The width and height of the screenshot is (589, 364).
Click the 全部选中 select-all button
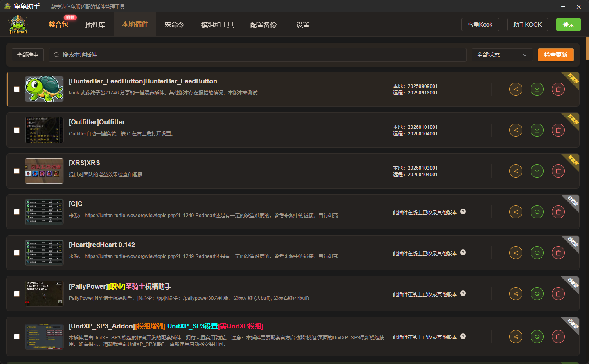28,55
